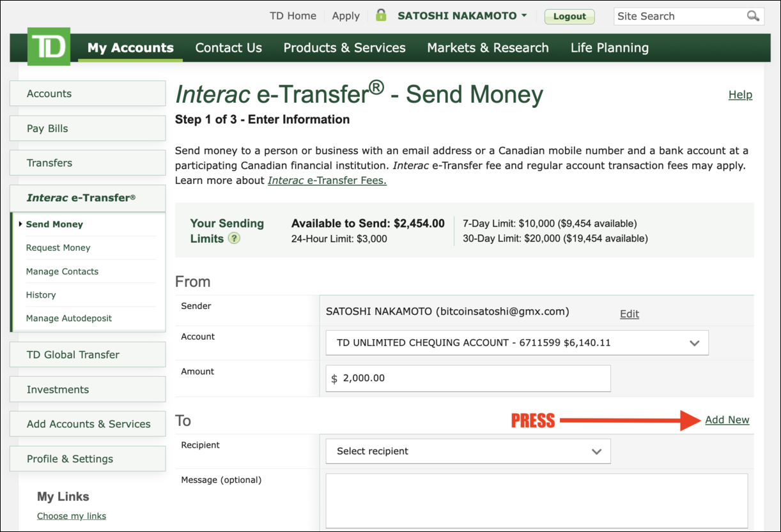View e-Transfer History in the submenu

point(41,295)
